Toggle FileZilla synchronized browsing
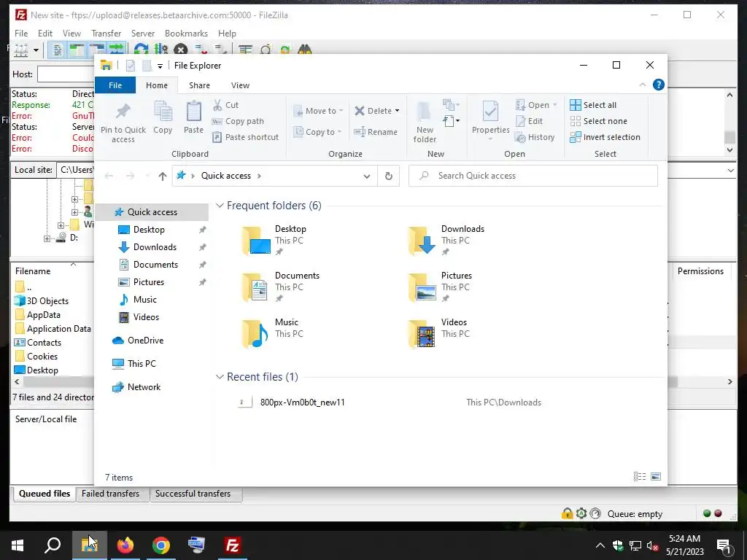The image size is (747, 560). tap(285, 49)
